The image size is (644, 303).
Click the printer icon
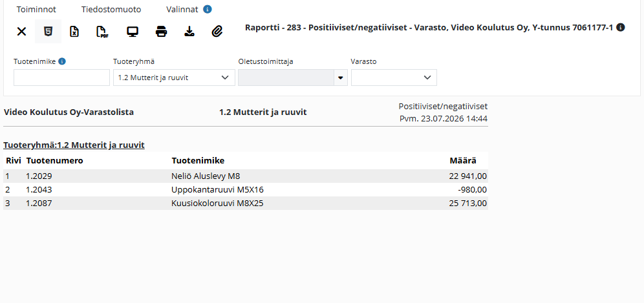(162, 32)
